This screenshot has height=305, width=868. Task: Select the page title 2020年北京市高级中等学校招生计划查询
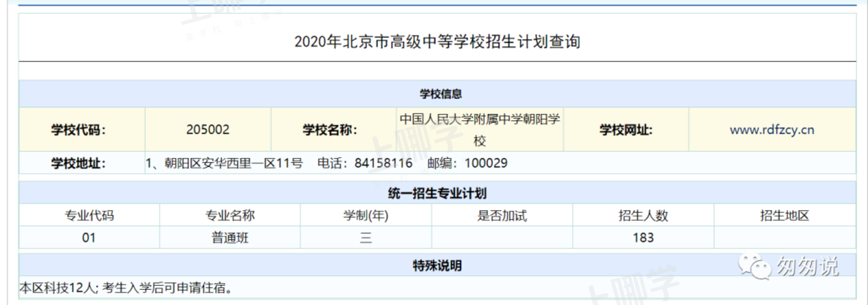(437, 42)
